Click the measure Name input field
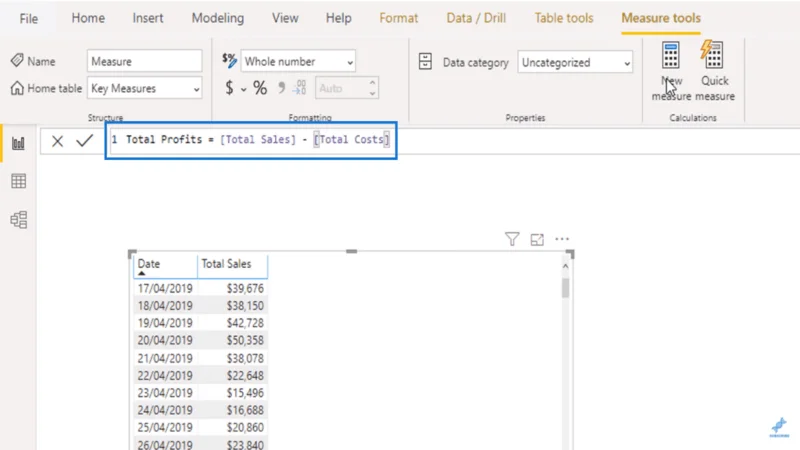This screenshot has width=800, height=450. tap(144, 61)
